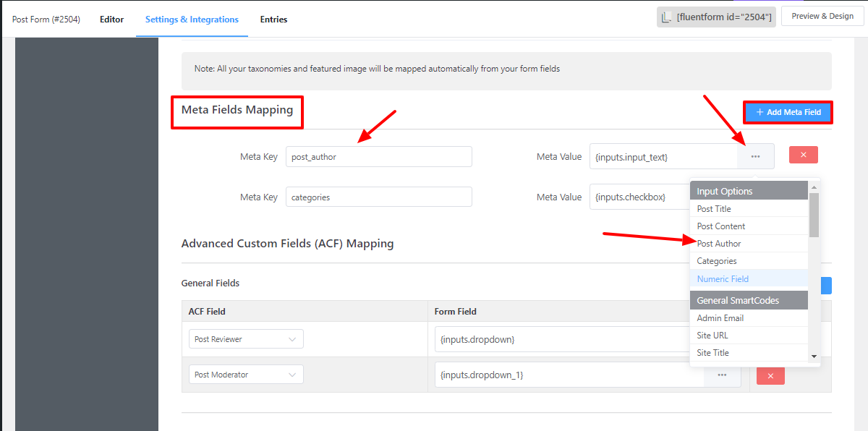Remove the Post Moderator ACF mapping
868x431 pixels.
[770, 375]
